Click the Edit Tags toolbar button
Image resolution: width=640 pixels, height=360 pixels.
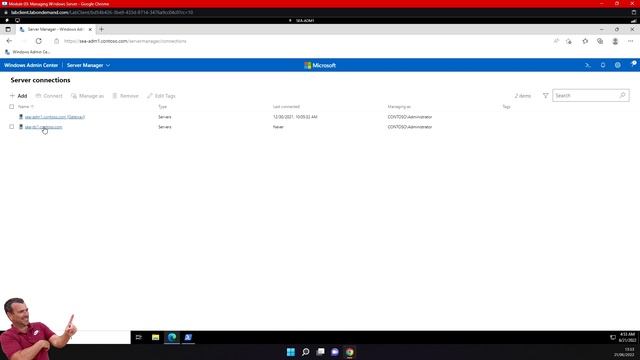tap(161, 96)
